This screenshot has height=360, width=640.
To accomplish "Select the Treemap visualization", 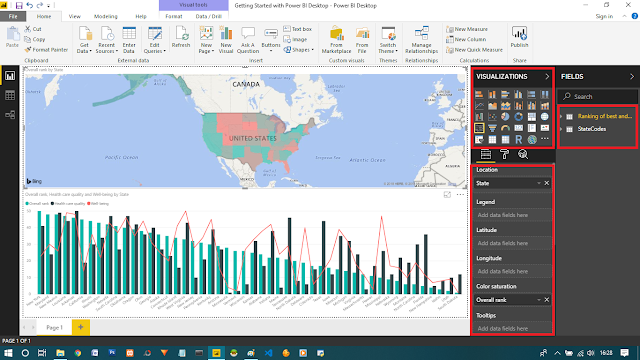I will (531, 117).
